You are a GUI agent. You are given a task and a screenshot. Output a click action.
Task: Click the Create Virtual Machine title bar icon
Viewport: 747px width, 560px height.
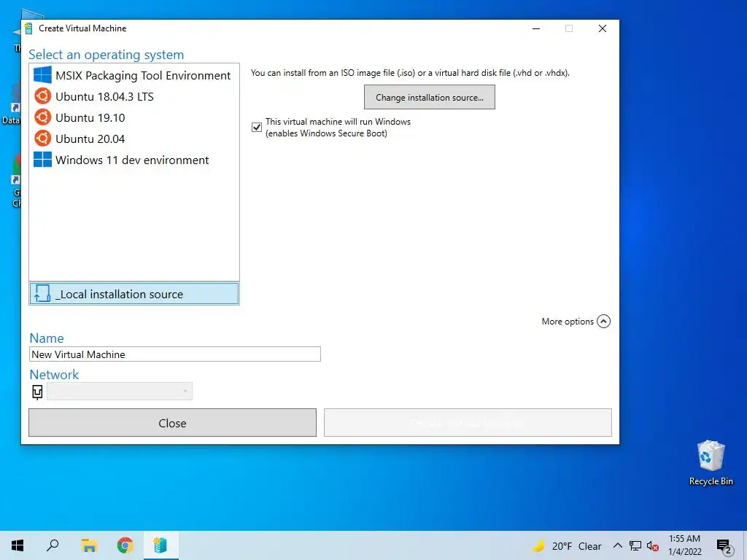click(28, 28)
